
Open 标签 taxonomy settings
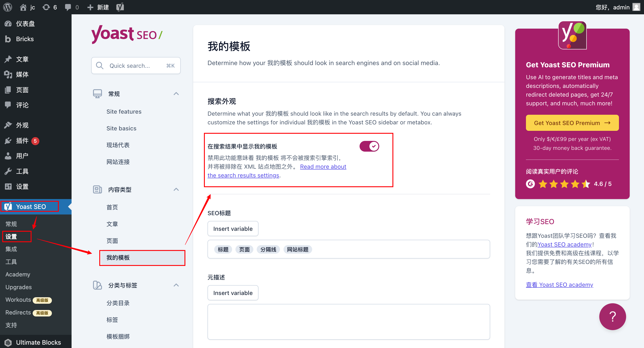pos(112,320)
